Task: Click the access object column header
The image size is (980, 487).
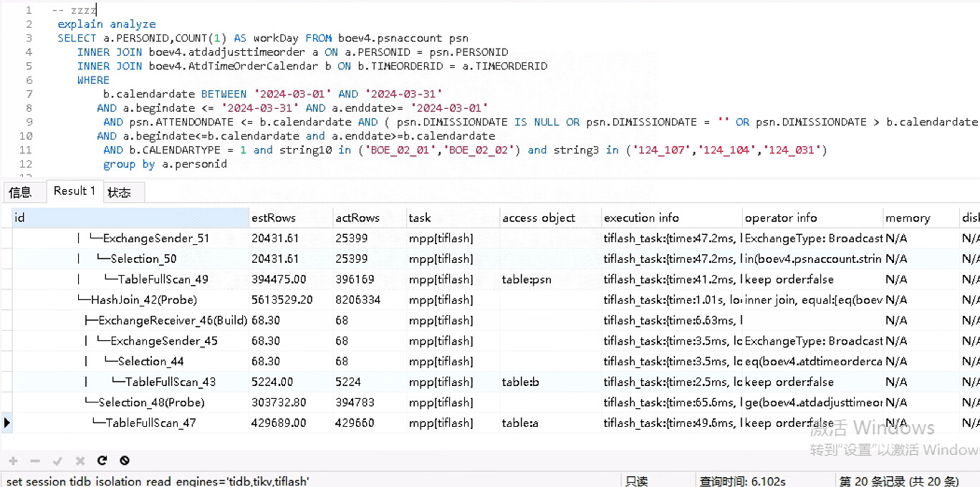Action: 550,218
